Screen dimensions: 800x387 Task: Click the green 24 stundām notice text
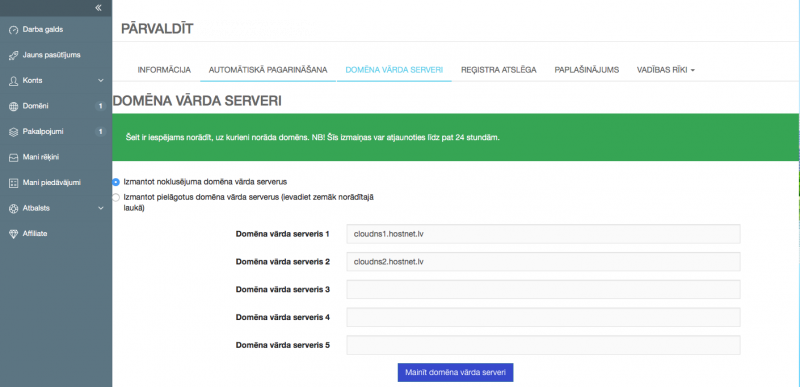[x=314, y=138]
